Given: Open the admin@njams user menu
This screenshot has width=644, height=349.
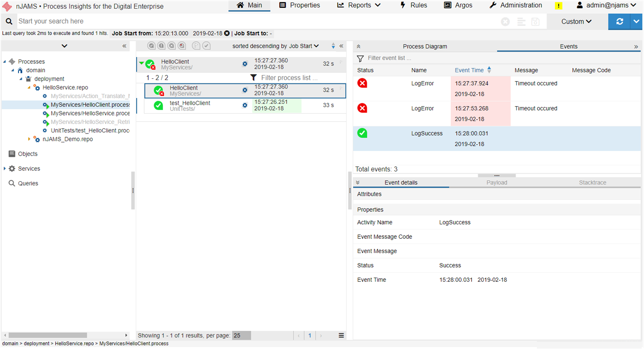Looking at the screenshot, I should (606, 6).
